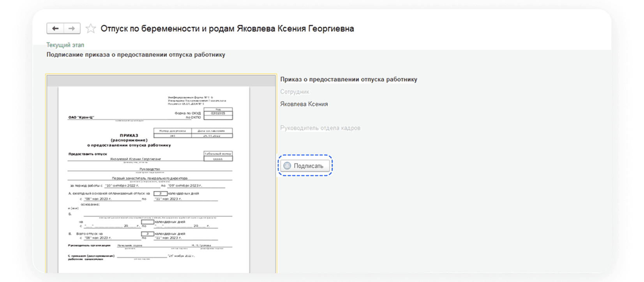Click the document number cell 341
644x282 pixels.
pos(173,136)
